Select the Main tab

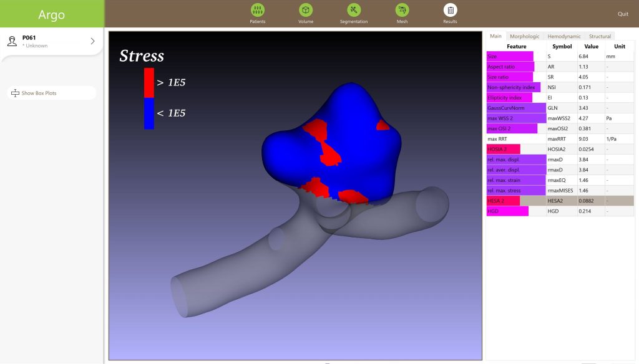tap(495, 36)
